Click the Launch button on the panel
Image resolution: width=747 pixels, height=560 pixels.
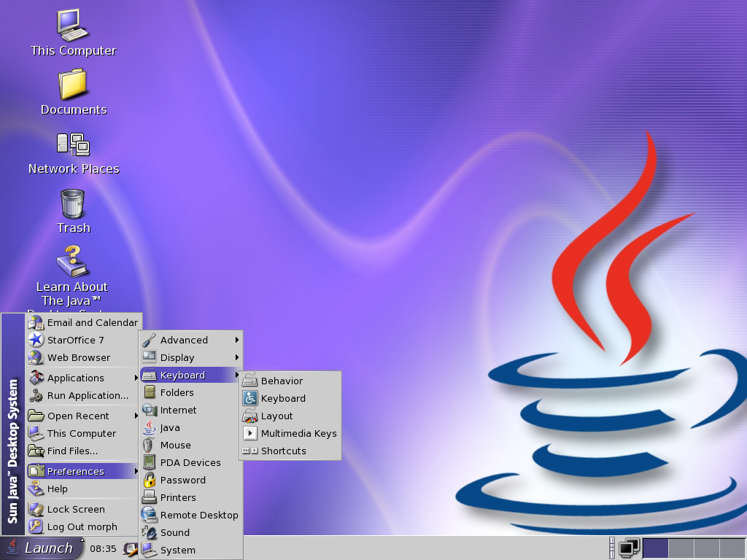41,548
